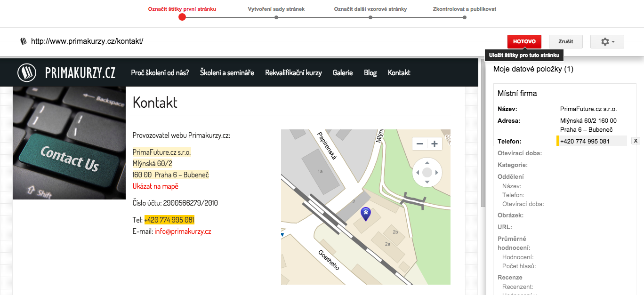Select the Recenzent sub-field
Image resolution: width=644 pixels, height=295 pixels.
coord(518,287)
